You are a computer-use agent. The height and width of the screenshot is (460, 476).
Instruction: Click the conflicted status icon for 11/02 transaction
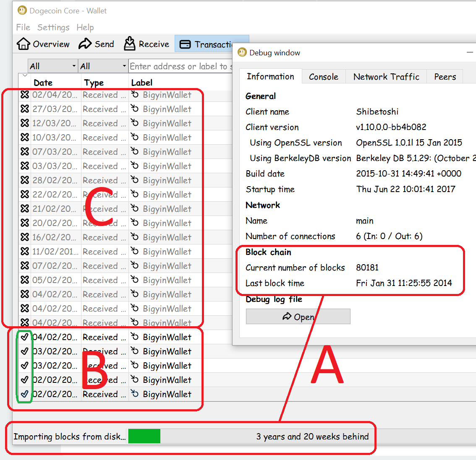click(25, 251)
